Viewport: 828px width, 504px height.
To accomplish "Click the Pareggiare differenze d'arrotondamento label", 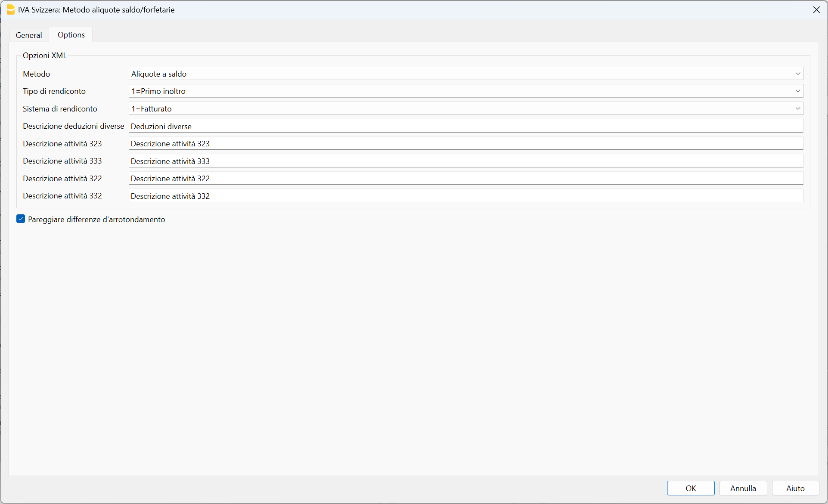I will tap(96, 220).
